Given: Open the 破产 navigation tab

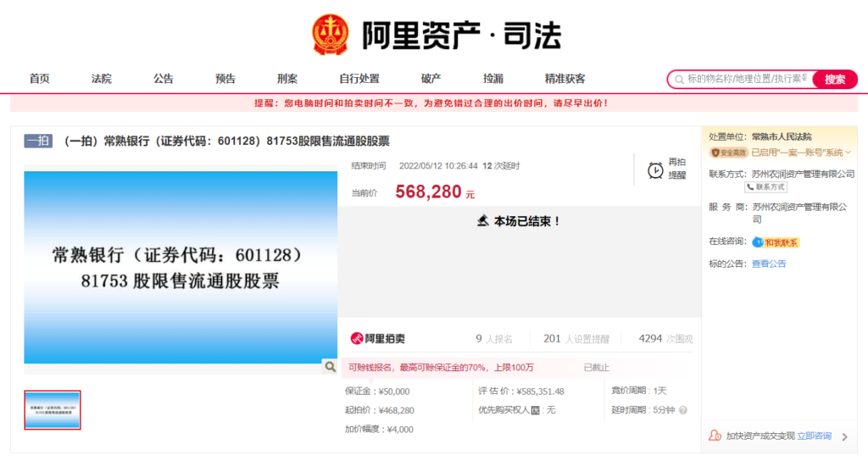Looking at the screenshot, I should (431, 79).
